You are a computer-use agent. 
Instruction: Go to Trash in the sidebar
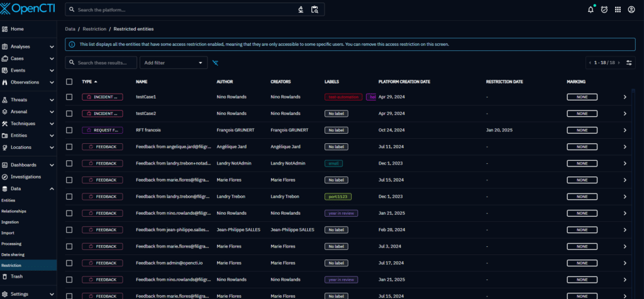pos(17,276)
